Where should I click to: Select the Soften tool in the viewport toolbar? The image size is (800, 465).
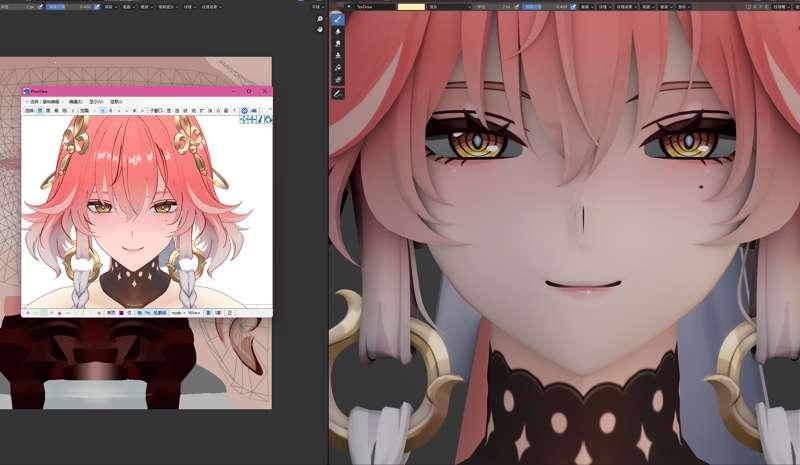(337, 32)
